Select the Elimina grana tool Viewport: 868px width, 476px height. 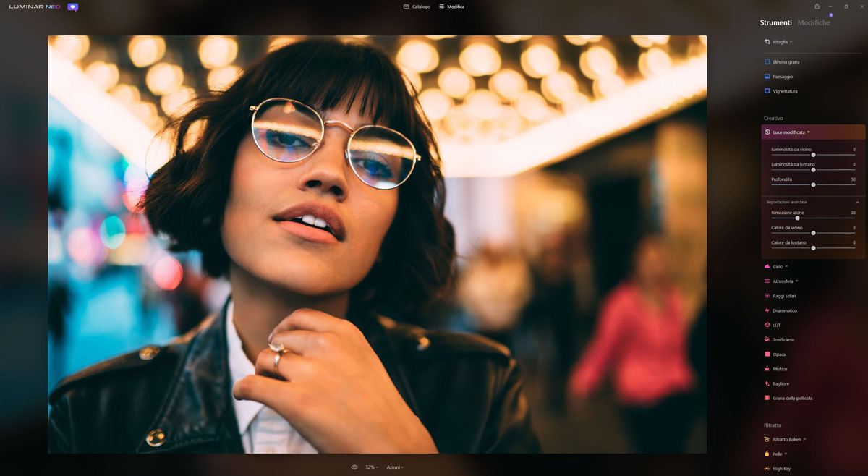[x=786, y=62]
